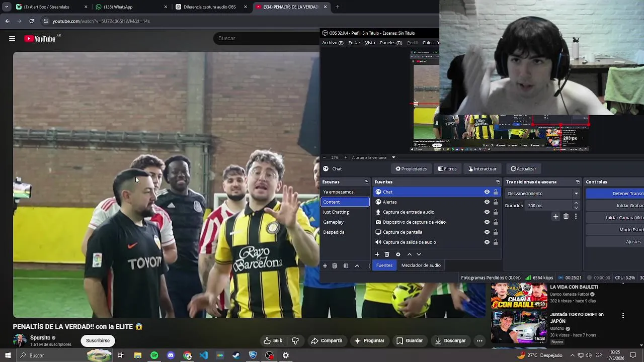Decrease the Duración value with down arrow
The image size is (644, 362).
point(576,208)
